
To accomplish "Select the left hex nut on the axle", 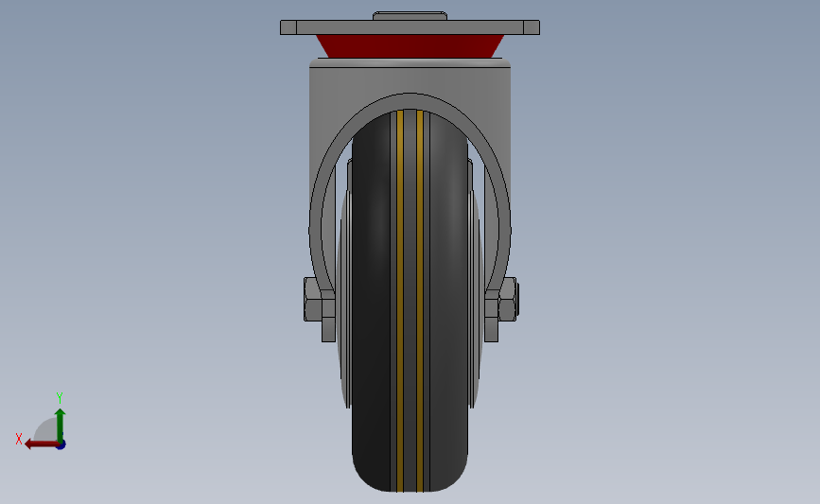I will tap(312, 300).
